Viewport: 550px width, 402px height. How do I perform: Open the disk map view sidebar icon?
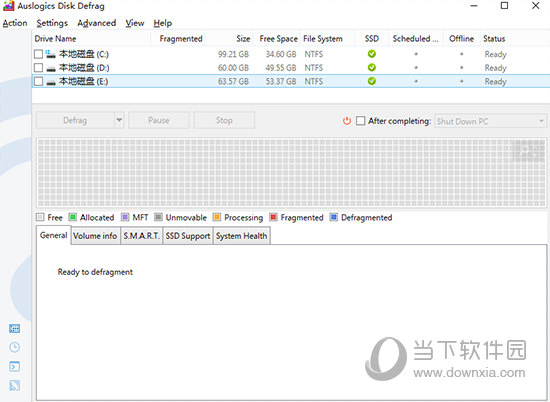[x=14, y=329]
